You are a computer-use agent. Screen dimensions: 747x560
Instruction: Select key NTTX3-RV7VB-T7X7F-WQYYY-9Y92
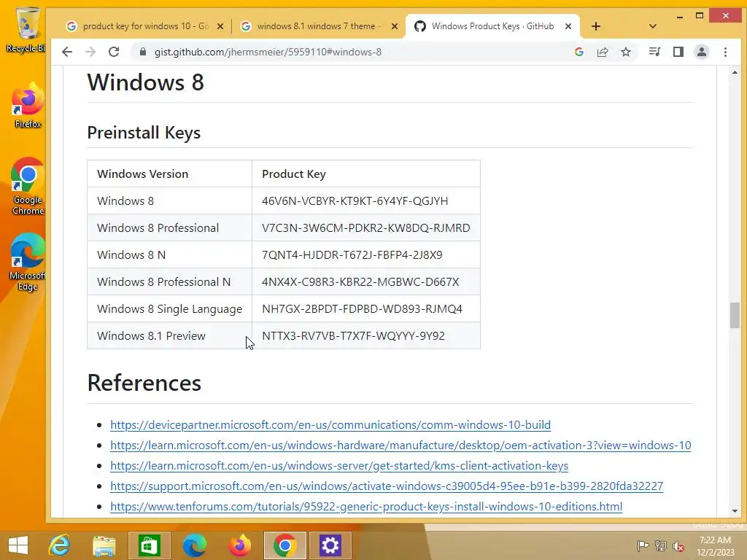[x=354, y=335]
